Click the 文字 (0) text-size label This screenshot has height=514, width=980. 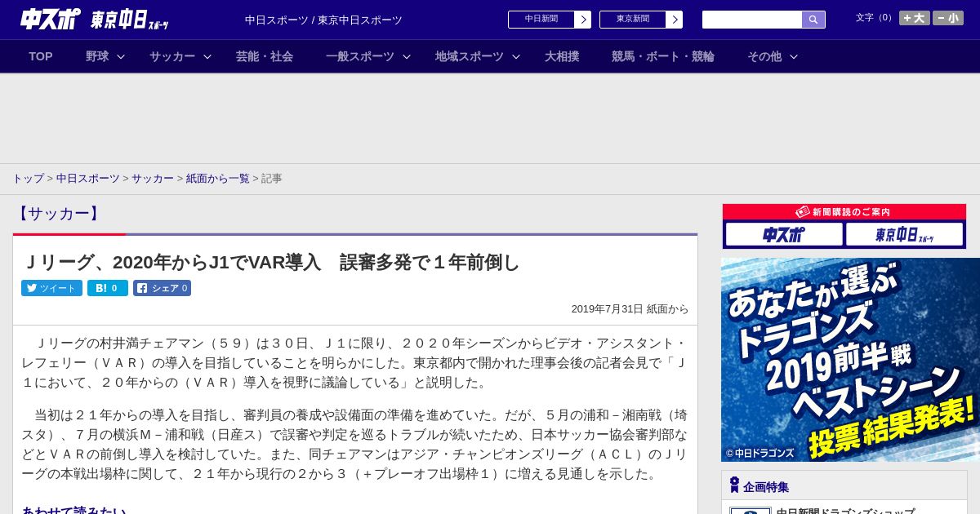click(875, 18)
